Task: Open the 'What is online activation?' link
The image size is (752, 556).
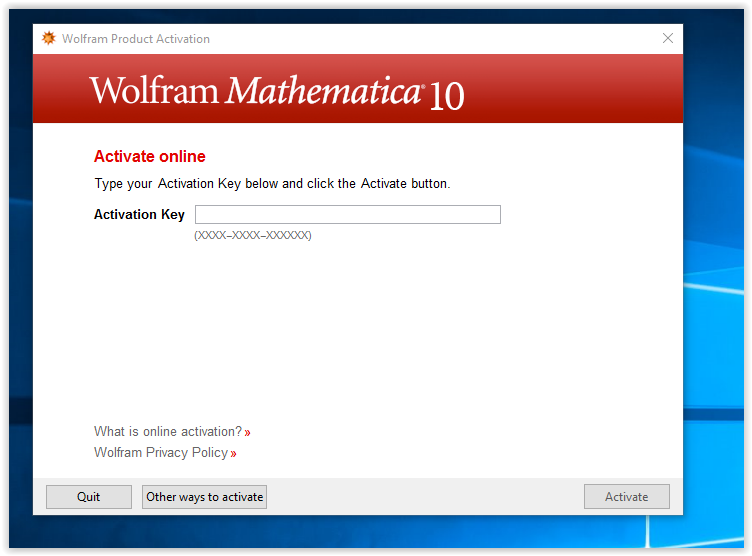Action: coord(168,432)
